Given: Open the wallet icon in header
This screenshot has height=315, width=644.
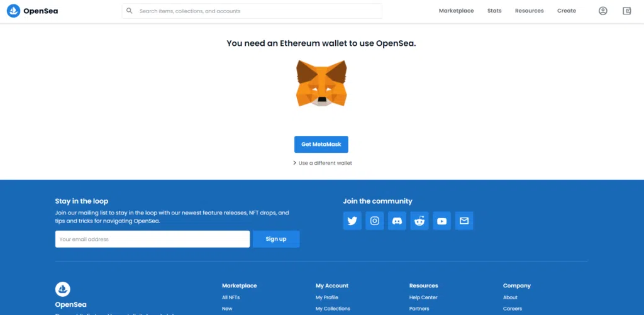Looking at the screenshot, I should (x=627, y=11).
